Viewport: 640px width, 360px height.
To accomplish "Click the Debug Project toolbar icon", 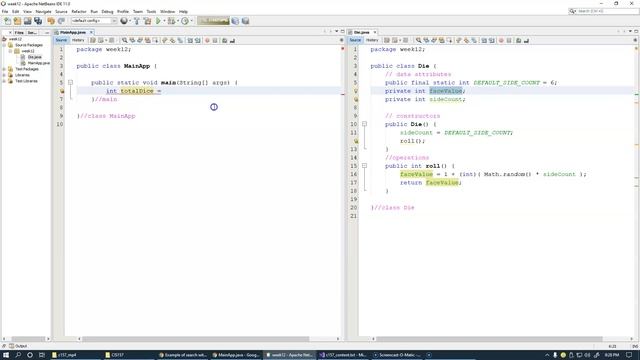I will coord(171,21).
